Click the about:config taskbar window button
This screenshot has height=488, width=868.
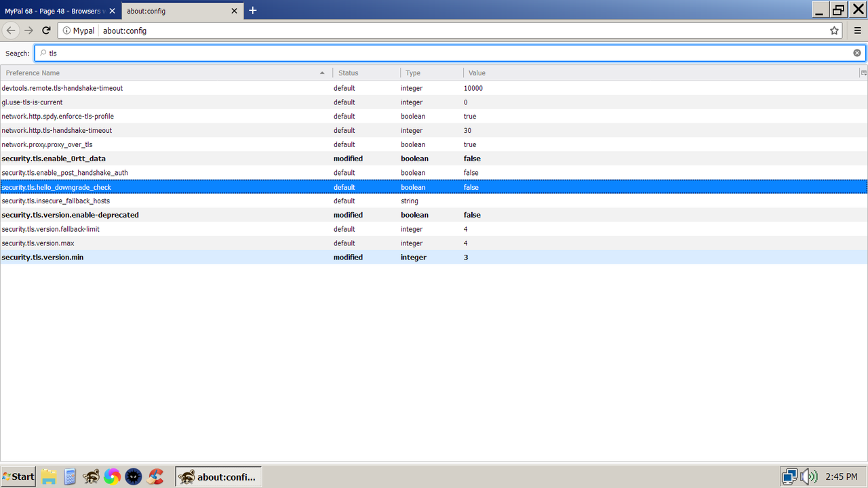218,476
